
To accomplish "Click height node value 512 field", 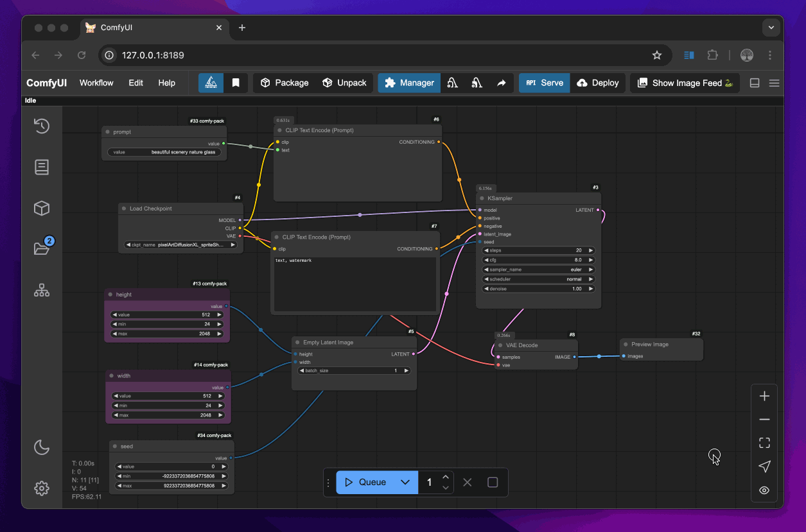I will (168, 315).
